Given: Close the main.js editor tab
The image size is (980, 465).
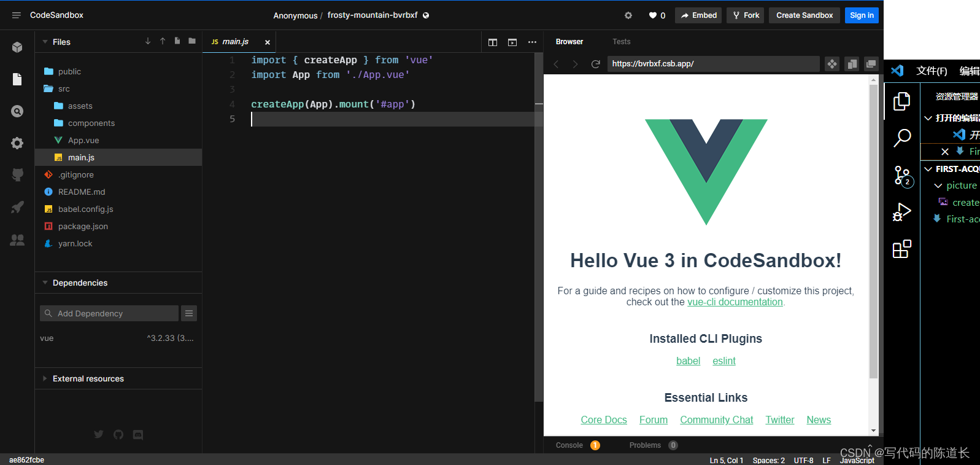Looking at the screenshot, I should click(x=268, y=42).
